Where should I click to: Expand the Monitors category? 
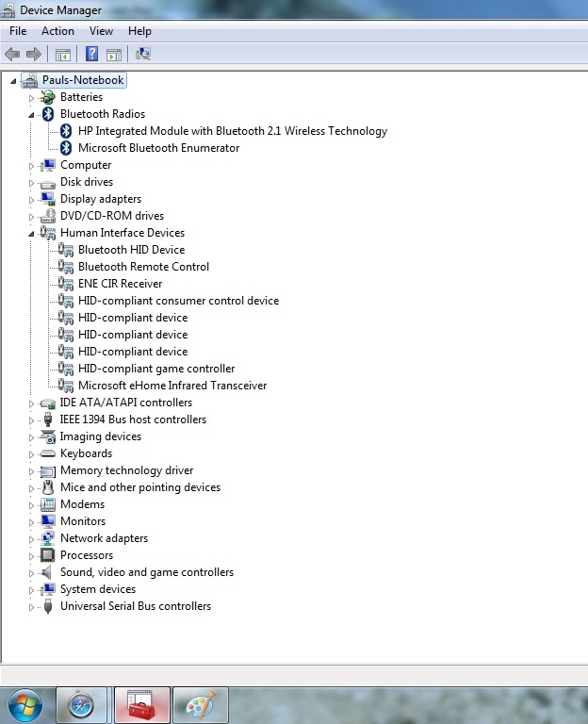(31, 522)
